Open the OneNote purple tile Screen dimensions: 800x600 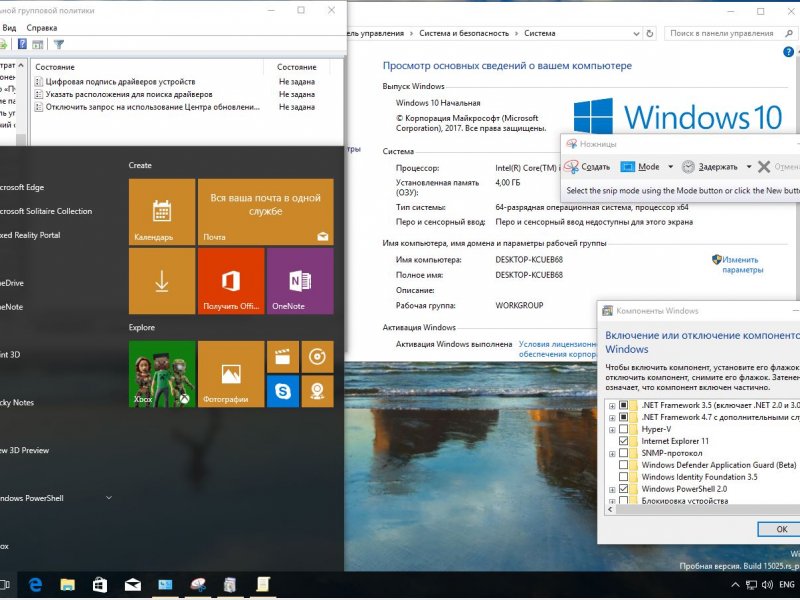click(x=300, y=281)
